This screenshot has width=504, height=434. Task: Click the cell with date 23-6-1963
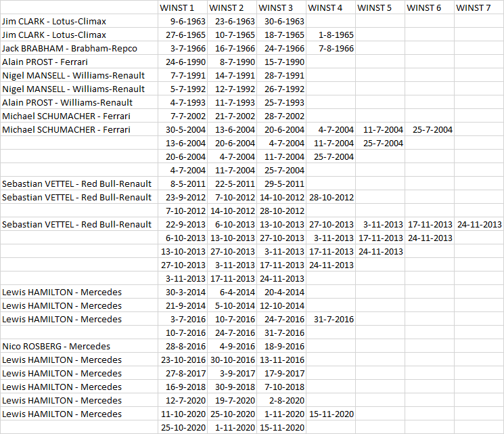point(232,21)
